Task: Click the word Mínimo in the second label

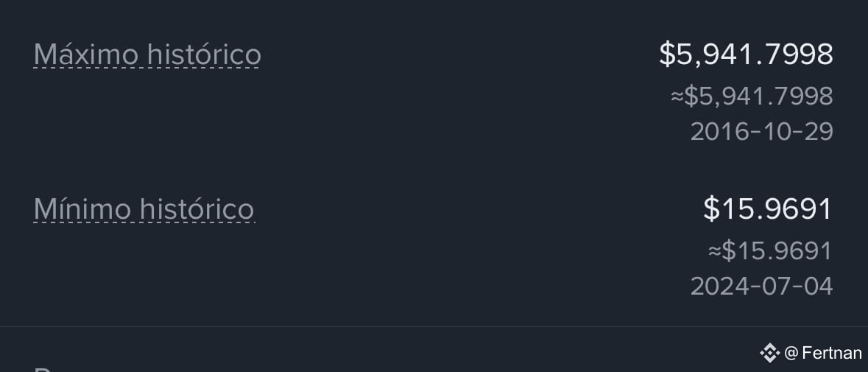Action: click(x=82, y=209)
